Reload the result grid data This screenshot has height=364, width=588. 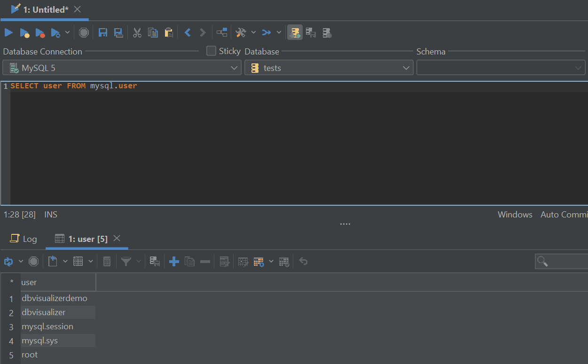(9, 261)
